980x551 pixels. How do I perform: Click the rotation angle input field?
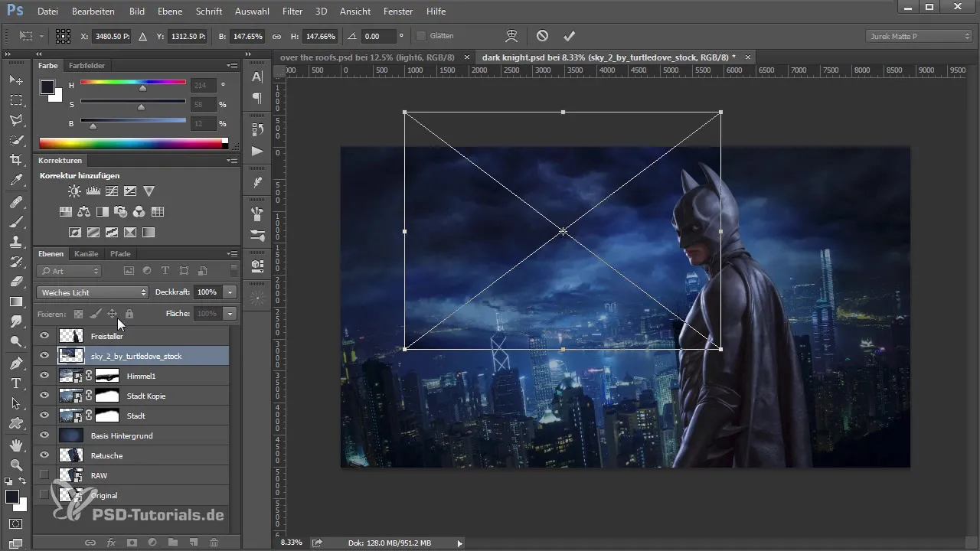click(x=377, y=36)
